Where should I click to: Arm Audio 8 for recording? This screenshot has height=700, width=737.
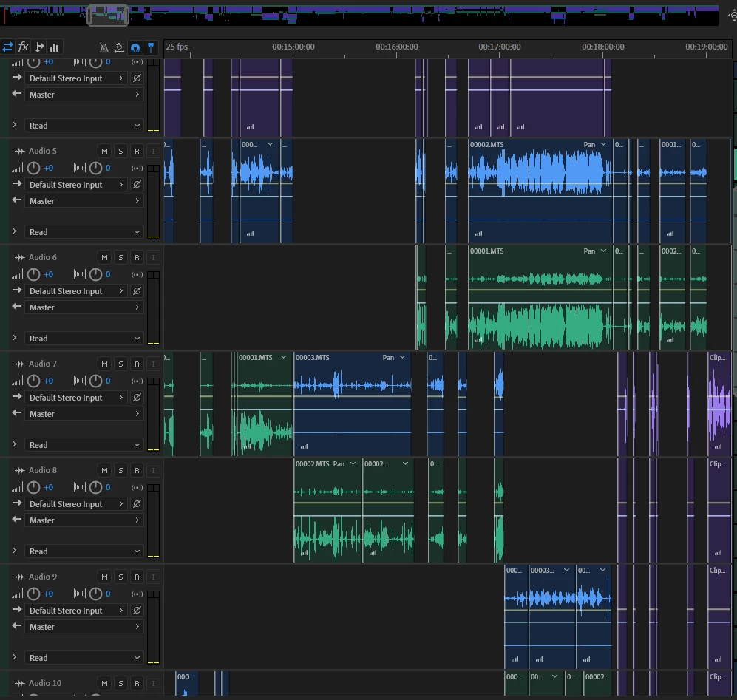coord(137,470)
